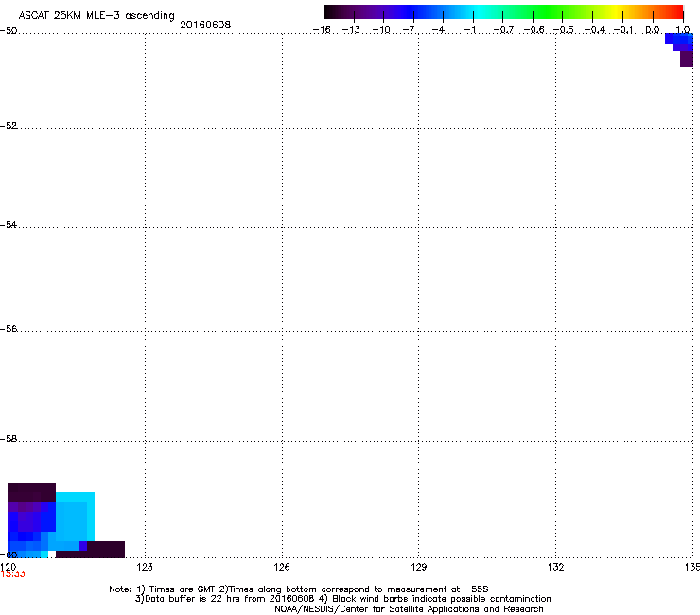The width and height of the screenshot is (700, 615).
Task: Click the "Data buffer is 22 hrs" note line
Action: (342, 599)
